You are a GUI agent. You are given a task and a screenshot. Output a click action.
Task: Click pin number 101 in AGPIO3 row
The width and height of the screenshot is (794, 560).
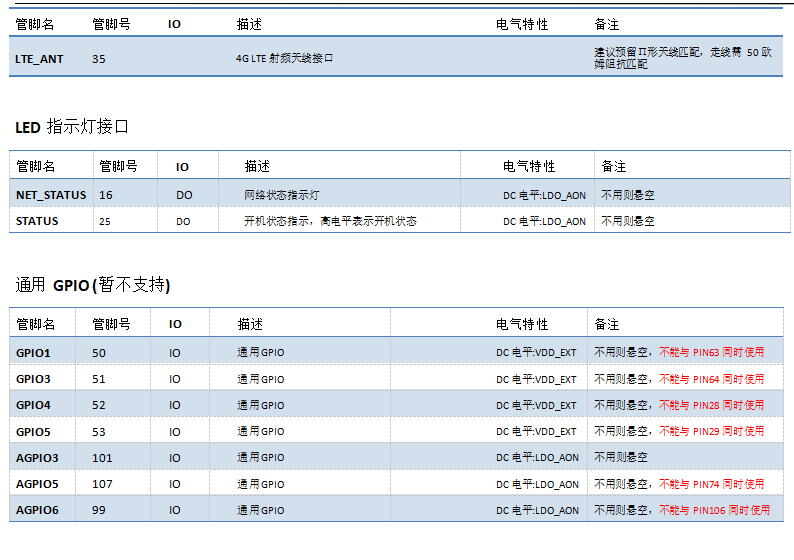pyautogui.click(x=102, y=458)
